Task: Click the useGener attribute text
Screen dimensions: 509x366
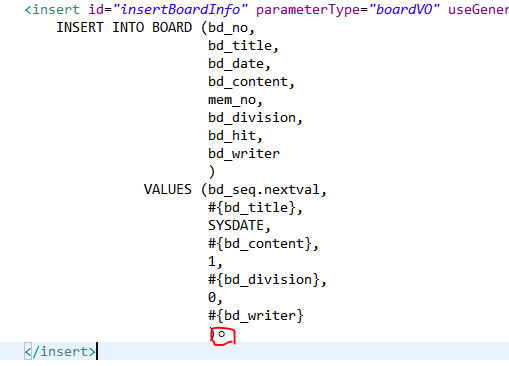Action: pos(478,9)
